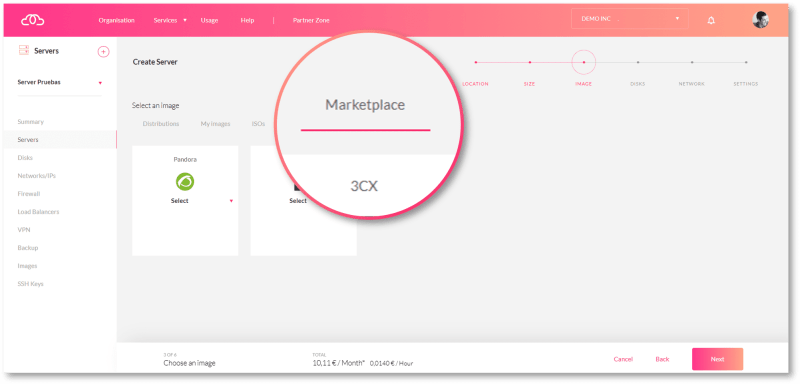Viewport: 800px width, 384px height.
Task: Click the Back link
Action: (662, 359)
